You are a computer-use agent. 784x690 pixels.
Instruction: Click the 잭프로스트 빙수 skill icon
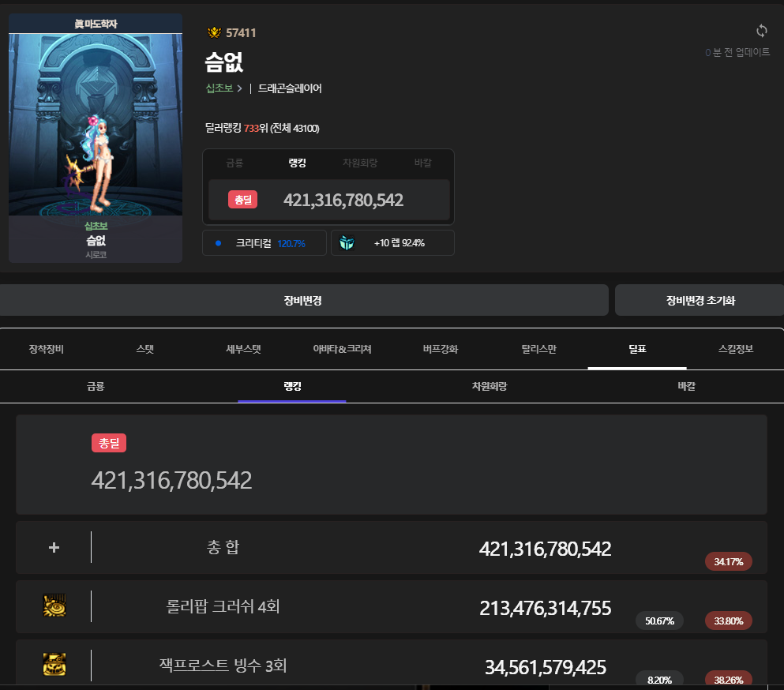pyautogui.click(x=54, y=665)
